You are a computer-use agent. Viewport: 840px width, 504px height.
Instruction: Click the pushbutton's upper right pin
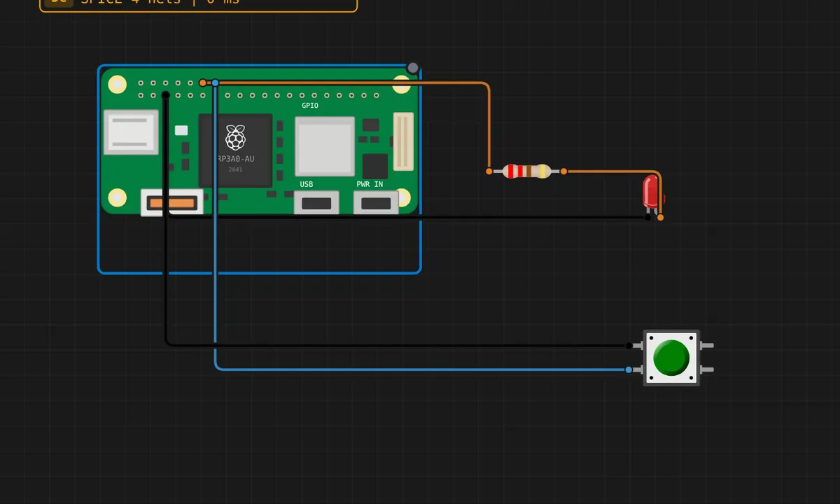706,345
